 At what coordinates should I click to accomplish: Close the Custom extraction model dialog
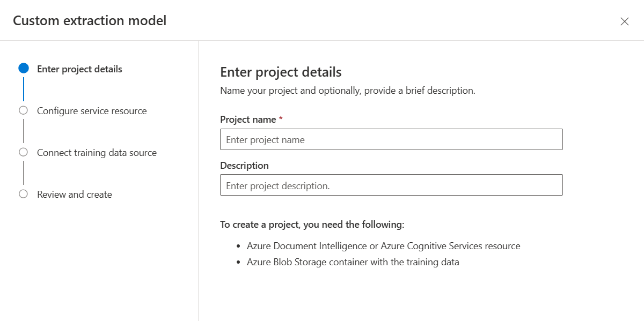(x=625, y=21)
